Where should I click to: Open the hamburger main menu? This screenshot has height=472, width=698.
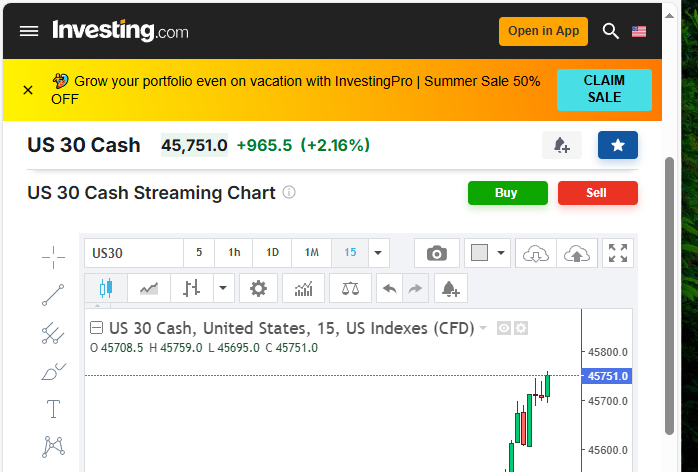pos(29,31)
